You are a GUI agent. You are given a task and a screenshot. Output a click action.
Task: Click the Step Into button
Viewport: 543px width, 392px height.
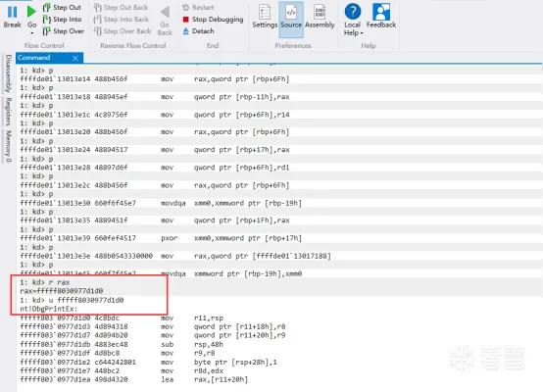click(x=62, y=20)
